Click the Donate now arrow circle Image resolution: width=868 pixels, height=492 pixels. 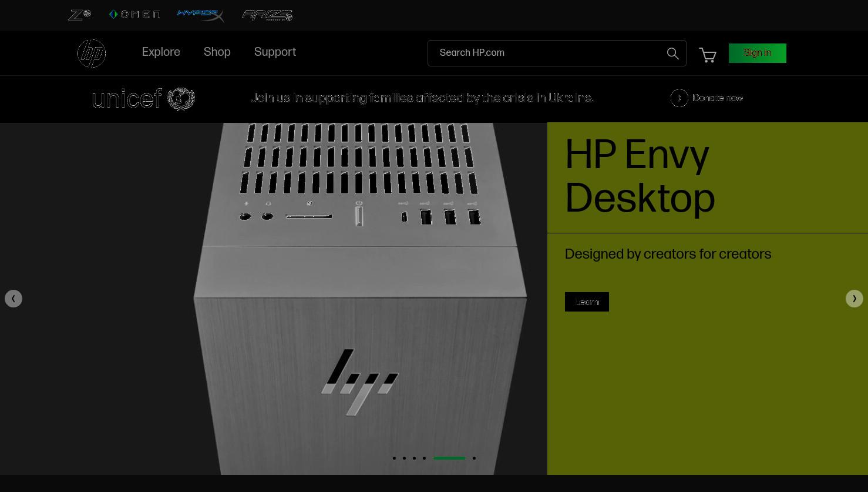point(679,98)
